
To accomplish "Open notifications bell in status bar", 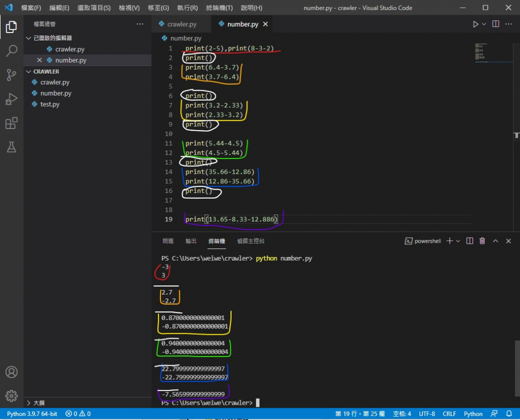I will [x=509, y=414].
